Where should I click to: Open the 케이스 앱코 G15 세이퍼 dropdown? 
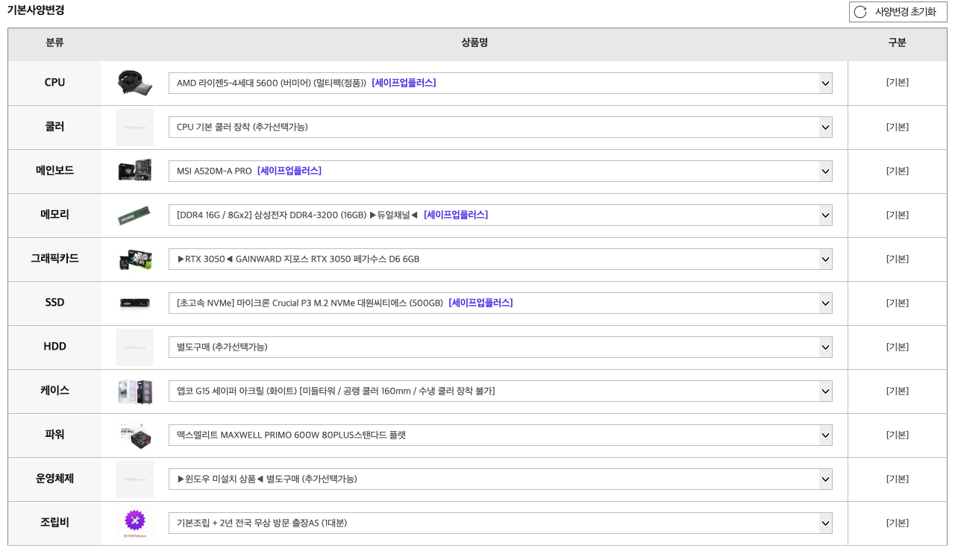(501, 391)
